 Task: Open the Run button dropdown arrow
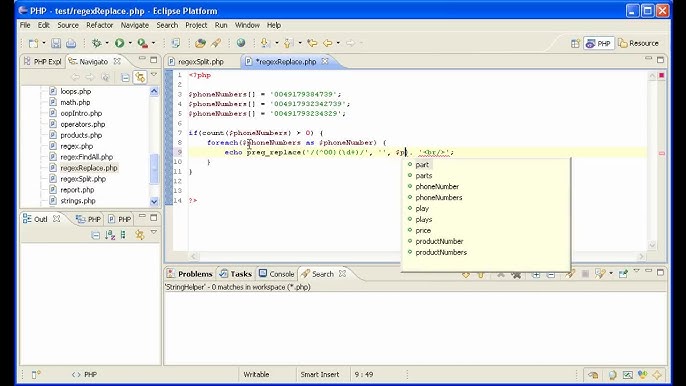[130, 43]
